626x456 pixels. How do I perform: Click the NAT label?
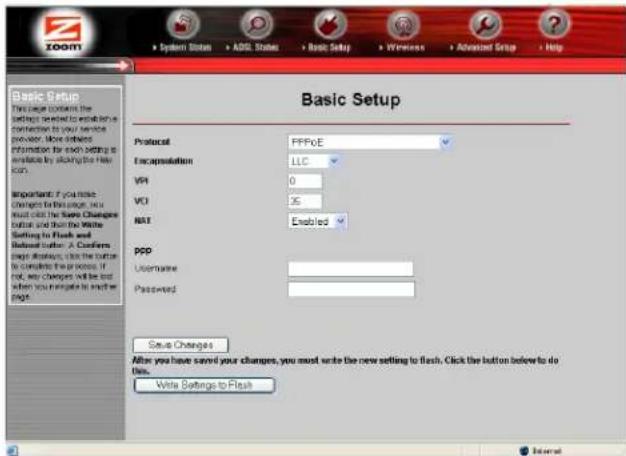[x=143, y=220]
